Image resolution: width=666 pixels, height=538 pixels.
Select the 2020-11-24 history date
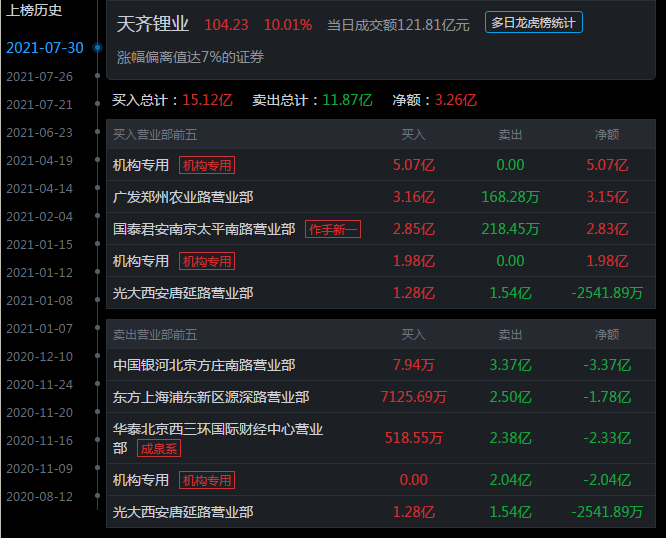pos(40,385)
